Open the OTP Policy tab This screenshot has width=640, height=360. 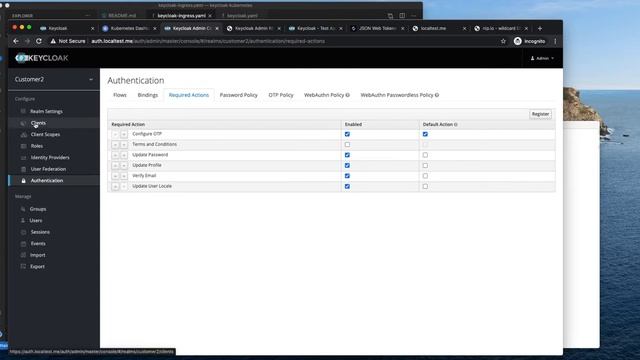281,95
